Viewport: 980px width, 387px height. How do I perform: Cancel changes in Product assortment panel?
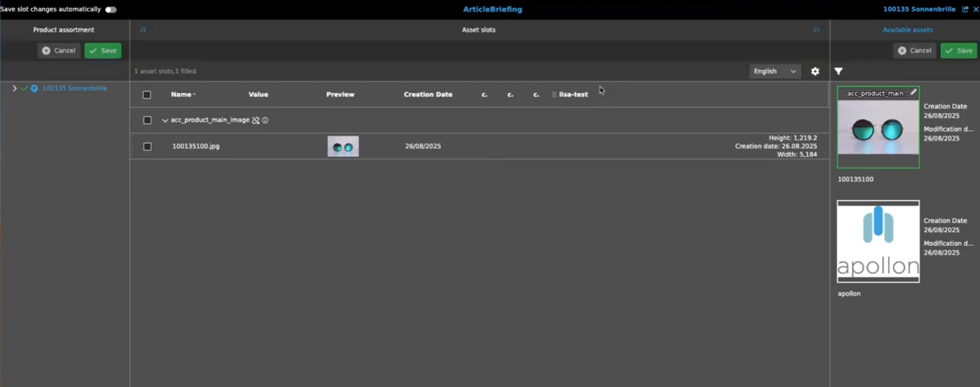coord(59,50)
